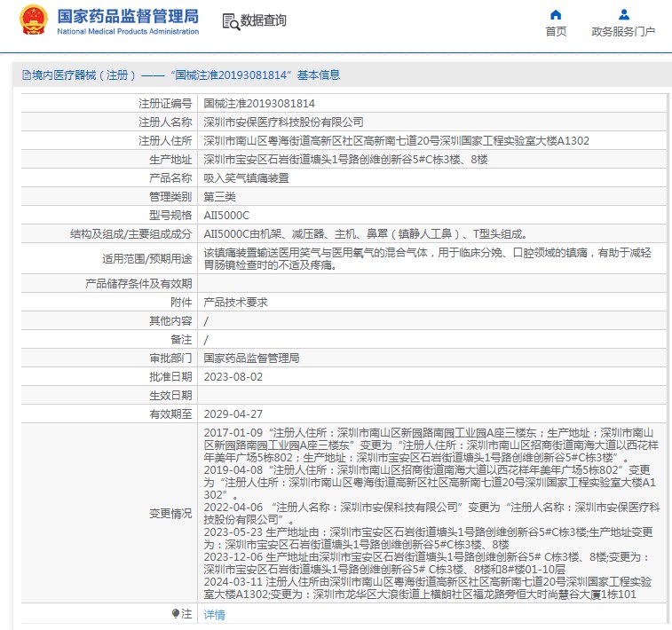Select expiry date 2029-04-27
Viewport: 672px width, 630px height.
point(233,413)
